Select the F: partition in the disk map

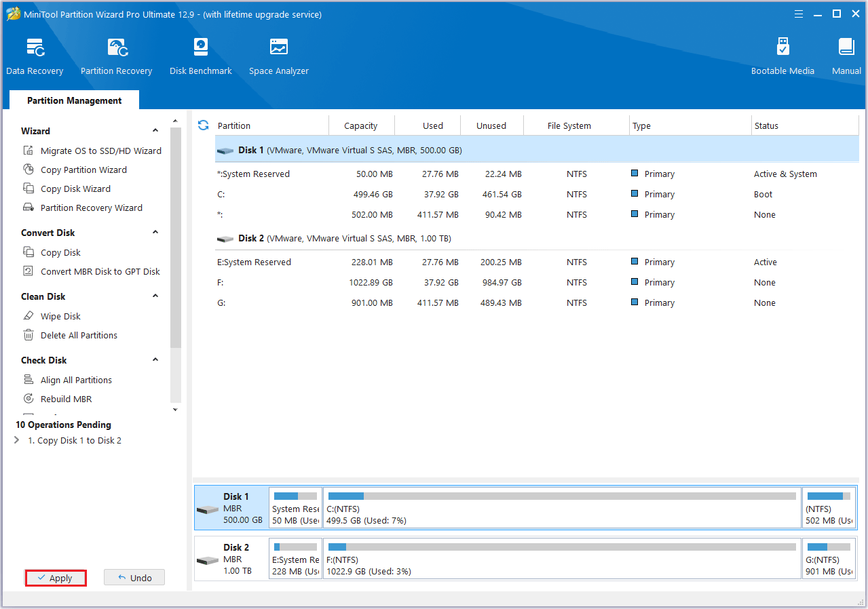click(x=562, y=558)
